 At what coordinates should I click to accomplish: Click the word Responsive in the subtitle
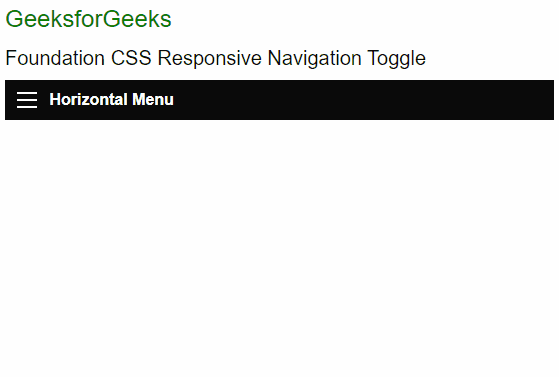210,58
